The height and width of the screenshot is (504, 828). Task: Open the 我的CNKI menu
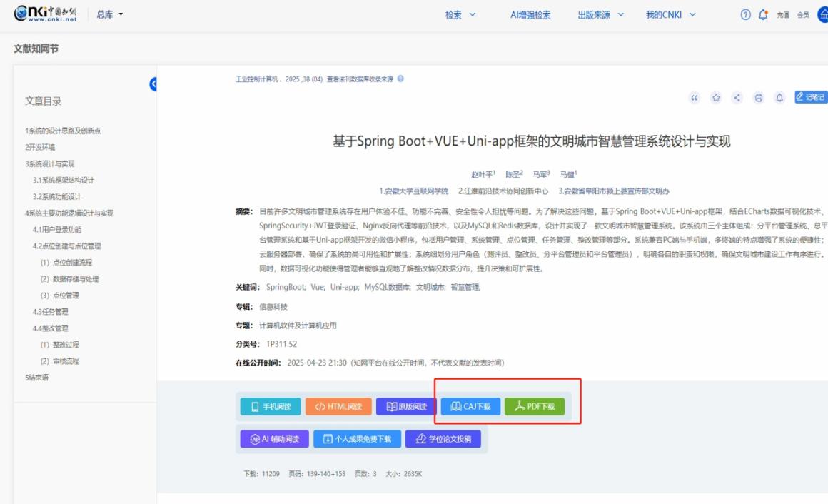670,15
